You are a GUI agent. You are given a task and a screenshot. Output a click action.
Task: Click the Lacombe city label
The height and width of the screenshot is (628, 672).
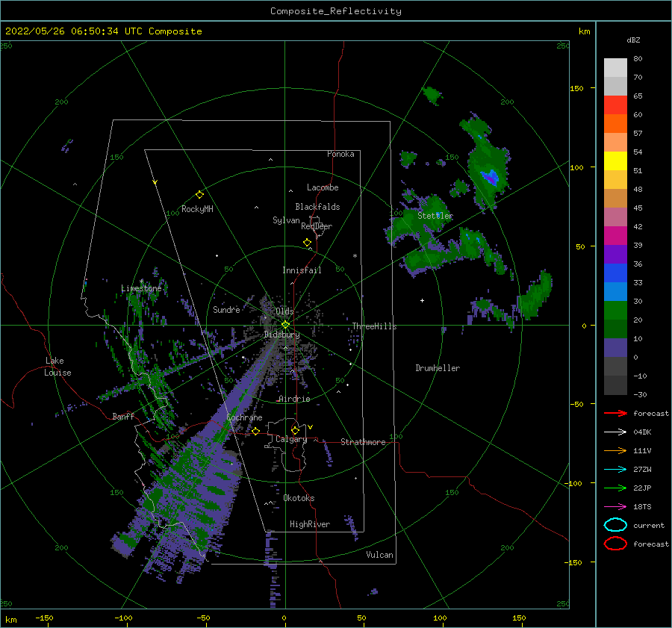pyautogui.click(x=323, y=187)
